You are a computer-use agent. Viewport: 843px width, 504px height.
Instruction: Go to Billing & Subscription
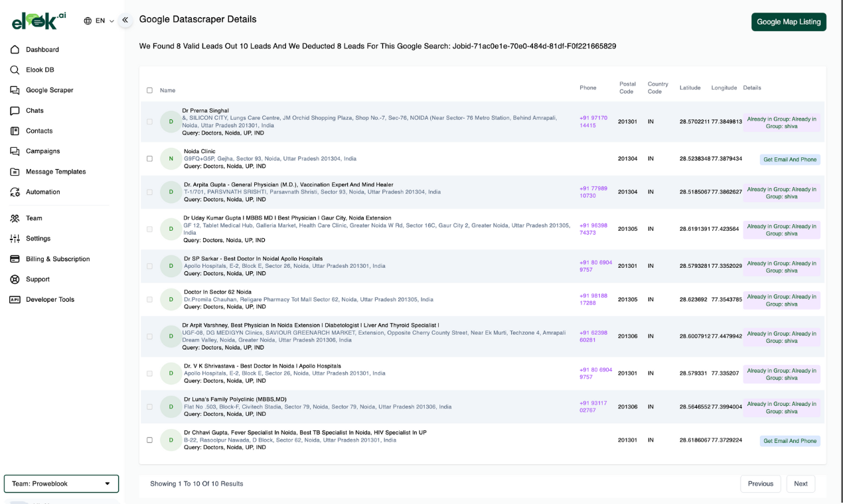click(x=58, y=259)
